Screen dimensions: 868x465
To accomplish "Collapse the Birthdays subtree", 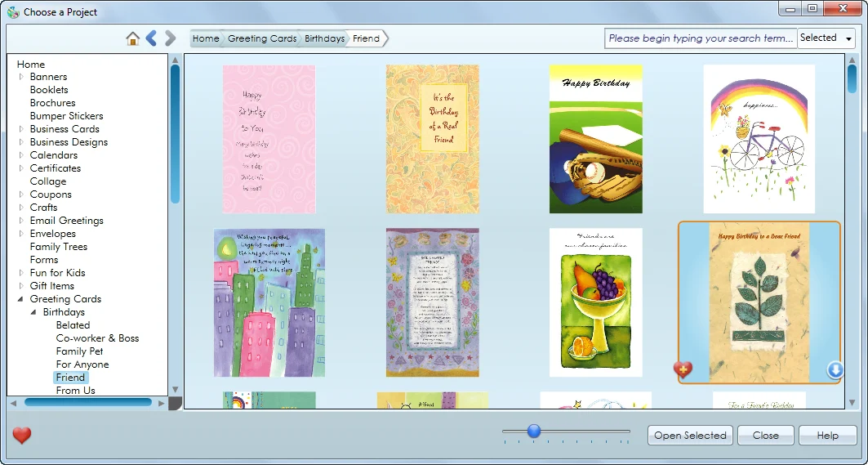I will pos(34,312).
